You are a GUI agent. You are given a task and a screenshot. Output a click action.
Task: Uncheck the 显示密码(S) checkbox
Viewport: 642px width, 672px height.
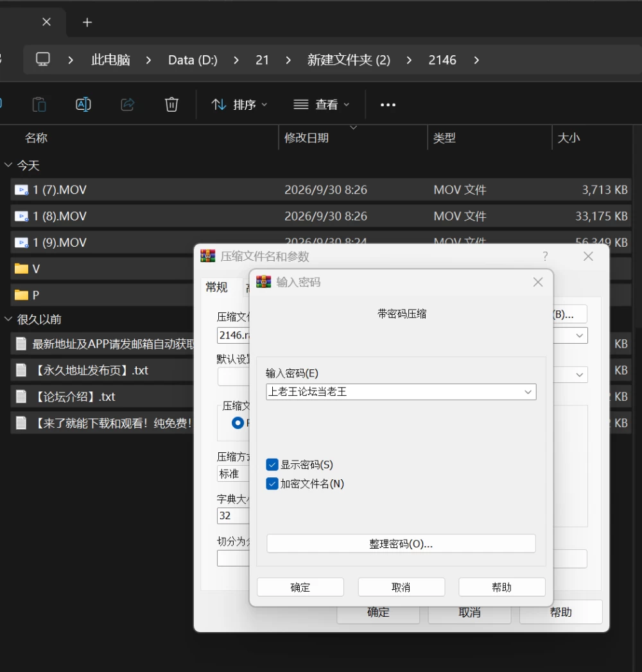coord(272,465)
